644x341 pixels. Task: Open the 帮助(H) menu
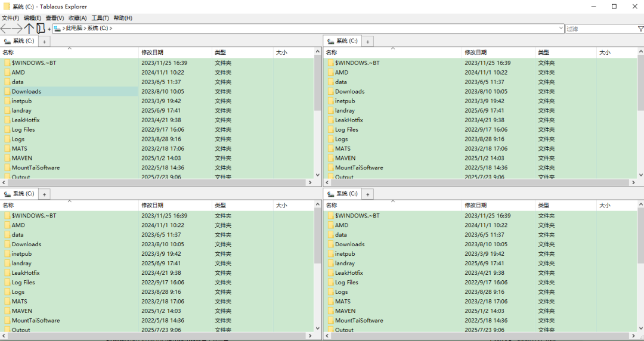(123, 18)
